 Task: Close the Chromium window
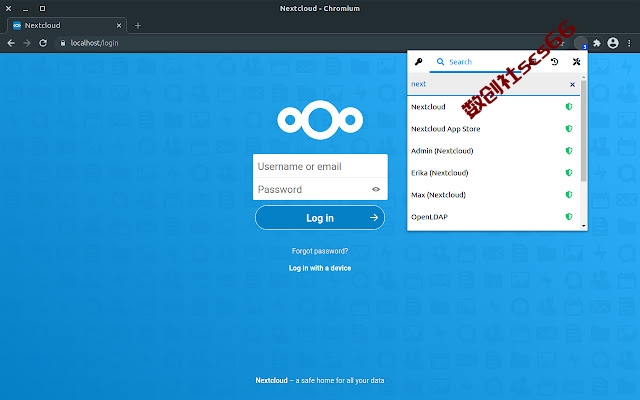(x=9, y=8)
